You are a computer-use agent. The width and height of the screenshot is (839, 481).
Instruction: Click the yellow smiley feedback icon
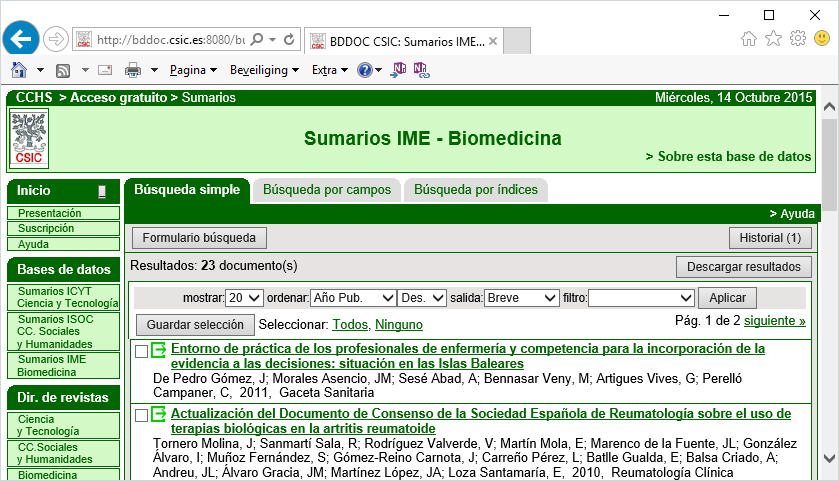click(x=822, y=39)
